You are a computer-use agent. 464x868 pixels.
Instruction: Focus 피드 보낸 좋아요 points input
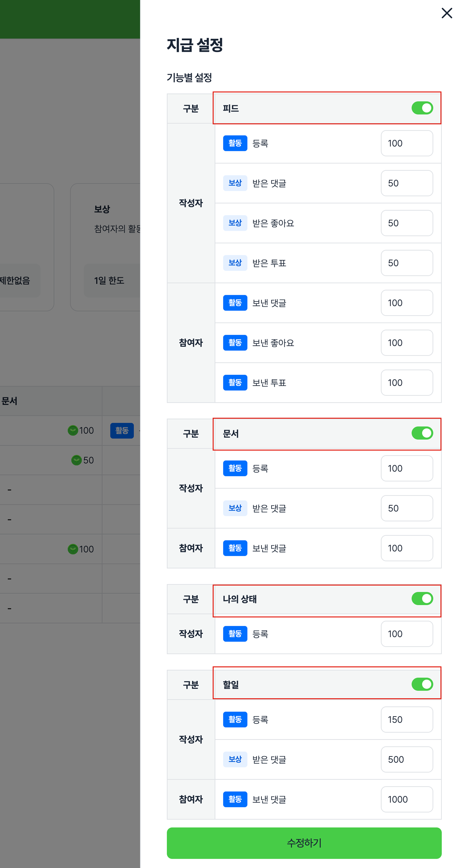406,343
